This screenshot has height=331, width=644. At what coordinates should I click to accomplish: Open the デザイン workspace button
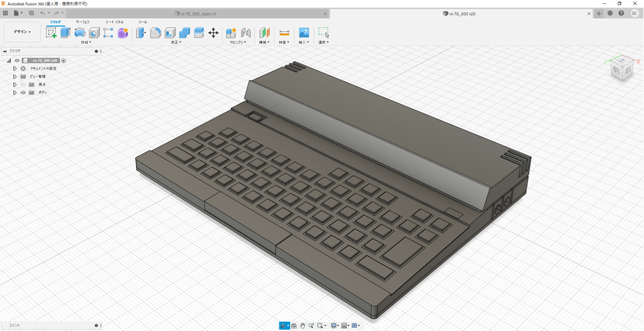pos(22,31)
